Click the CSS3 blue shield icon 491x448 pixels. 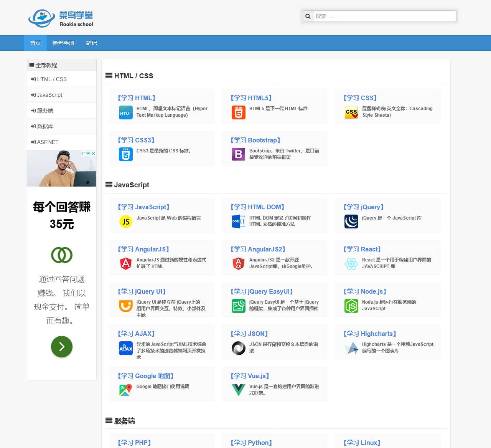[125, 154]
